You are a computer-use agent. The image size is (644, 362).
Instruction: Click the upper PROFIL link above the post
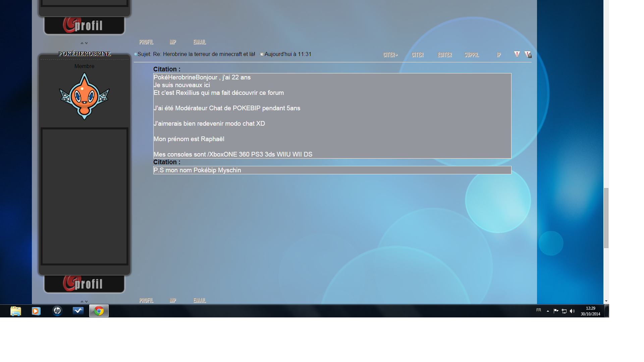146,42
